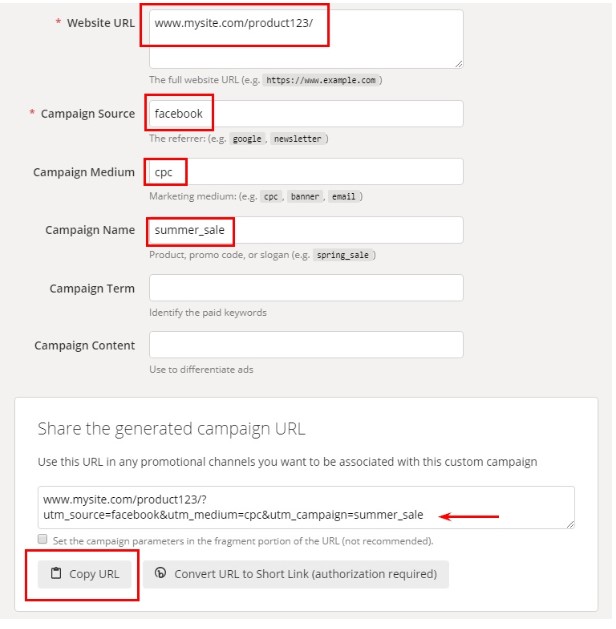Select the Campaign Medium input
The height and width of the screenshot is (629, 616).
(306, 173)
